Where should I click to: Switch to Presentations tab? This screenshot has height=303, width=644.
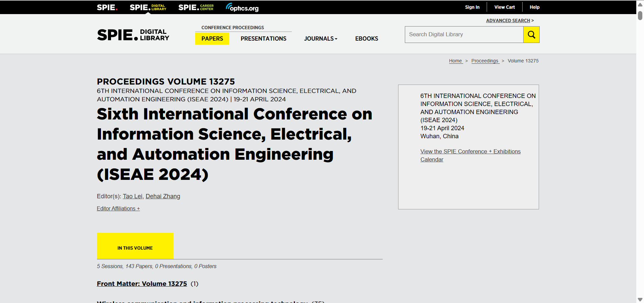[x=263, y=39]
